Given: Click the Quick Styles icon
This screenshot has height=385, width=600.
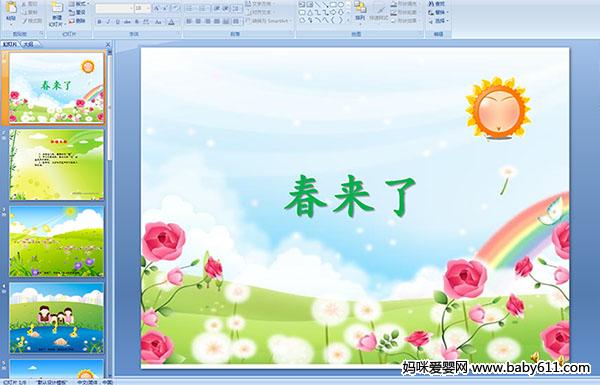Looking at the screenshot, I should tap(379, 8).
